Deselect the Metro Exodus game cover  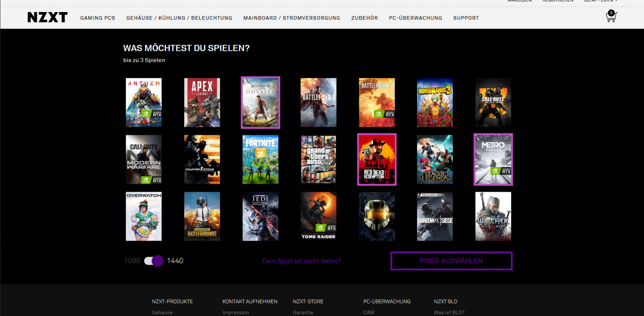[x=494, y=160]
